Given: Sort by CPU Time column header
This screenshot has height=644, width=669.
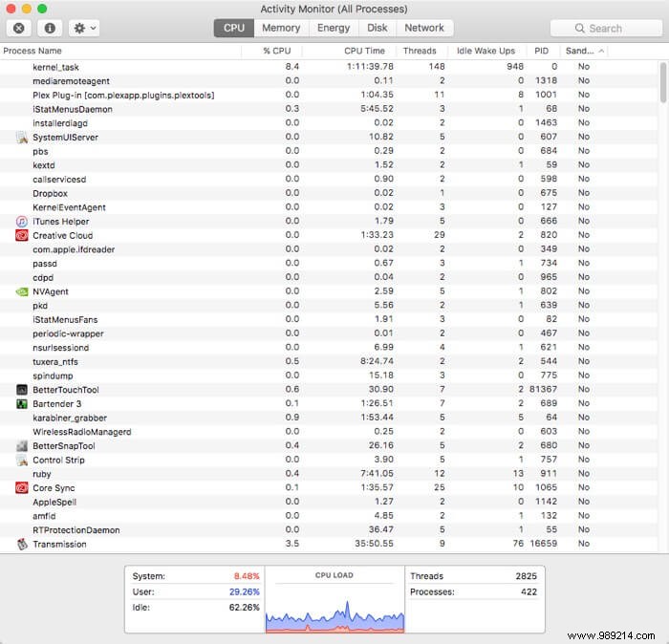Looking at the screenshot, I should coord(349,51).
